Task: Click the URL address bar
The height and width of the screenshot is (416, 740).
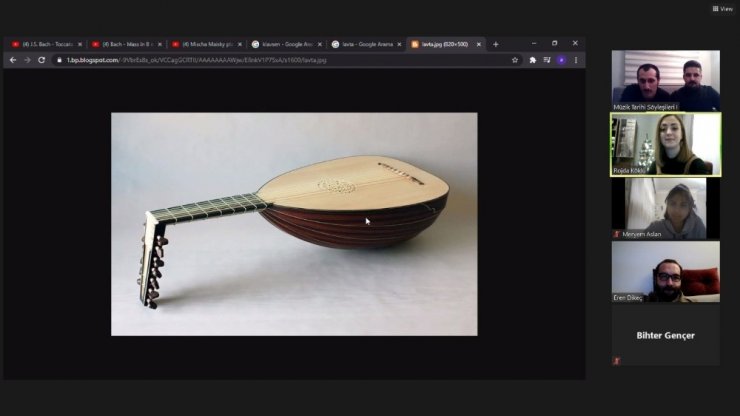Action: 280,60
